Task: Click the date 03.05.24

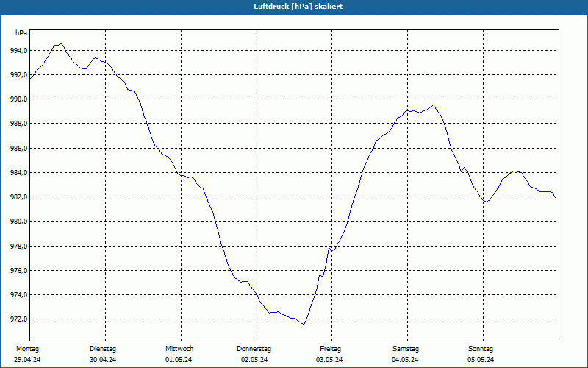Action: tap(329, 360)
